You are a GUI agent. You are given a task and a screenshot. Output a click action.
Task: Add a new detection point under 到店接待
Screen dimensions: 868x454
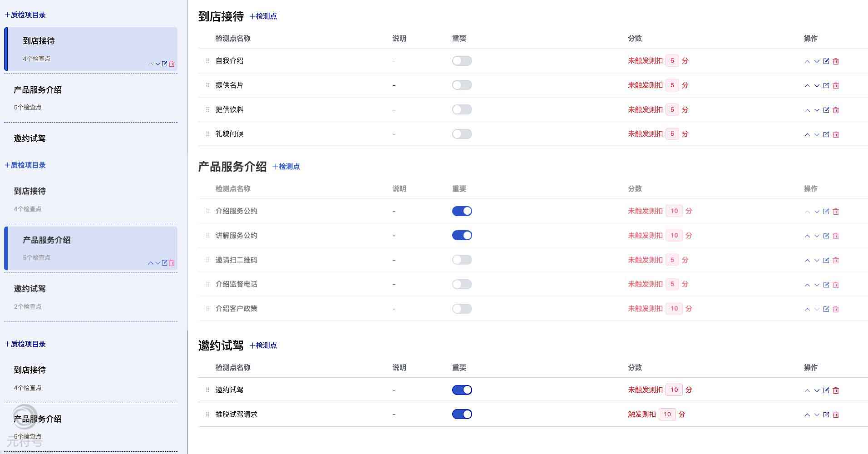pyautogui.click(x=263, y=16)
